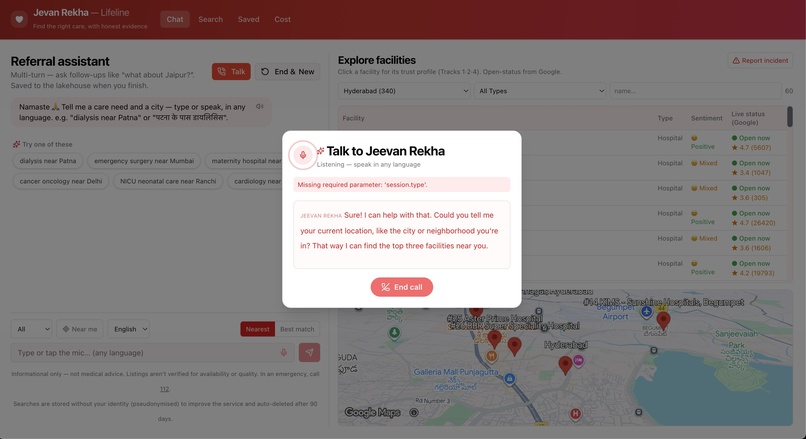This screenshot has width=806, height=439.
Task: Click the session.type error message banner
Action: [401, 185]
